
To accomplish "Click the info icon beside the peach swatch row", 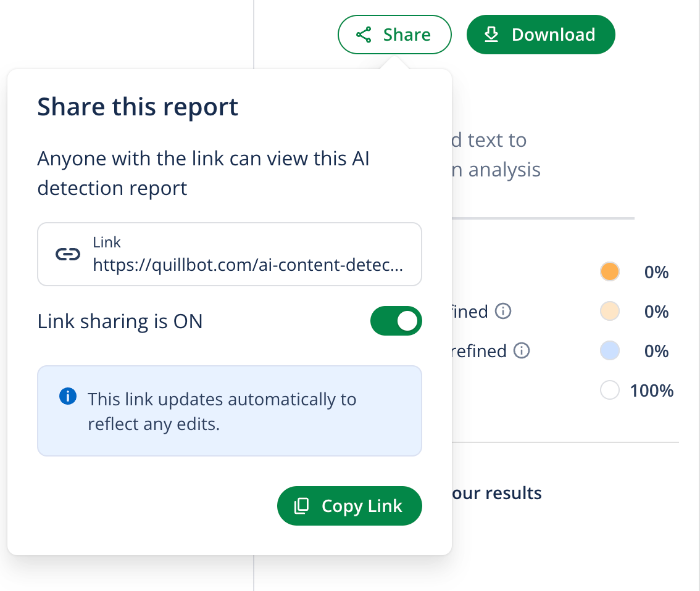I will 503,312.
